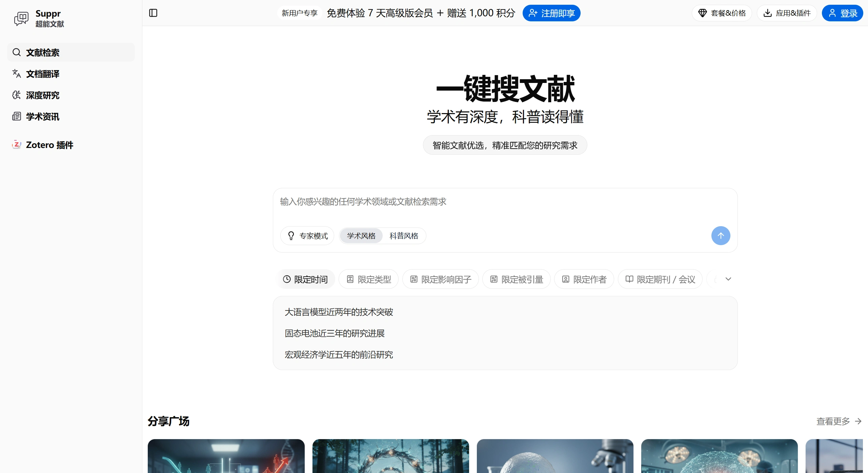Click the Suppr 超能文献 logo icon
The width and height of the screenshot is (868, 473).
click(21, 18)
